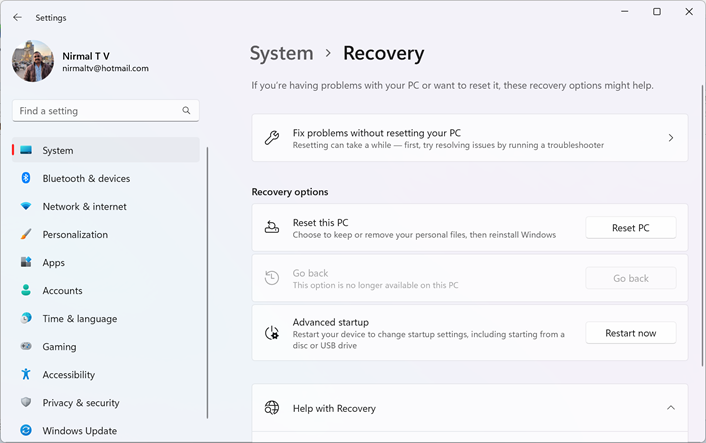Click the Privacy & security shield icon

point(26,402)
